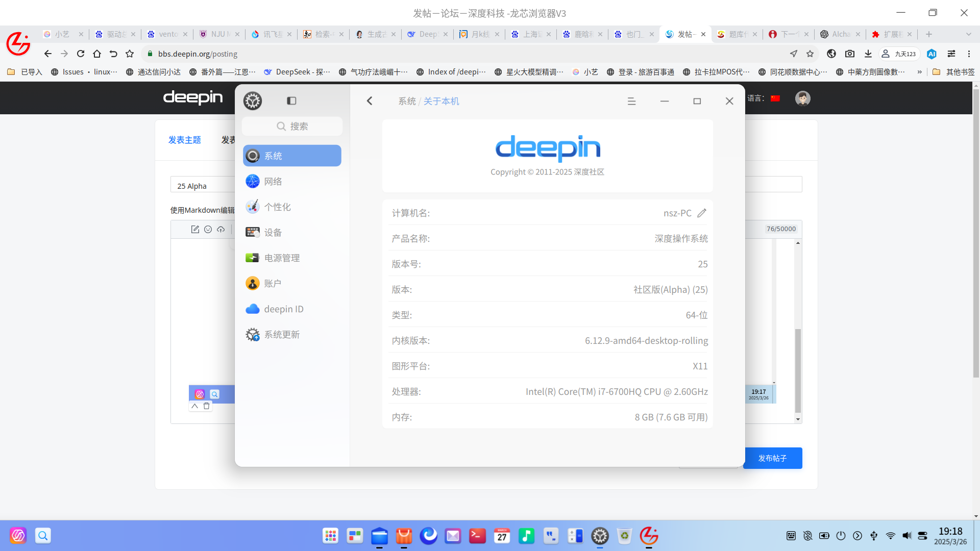Screen dimensions: 980x551
Task: Open 账户 accounts settings
Action: pyautogui.click(x=292, y=283)
